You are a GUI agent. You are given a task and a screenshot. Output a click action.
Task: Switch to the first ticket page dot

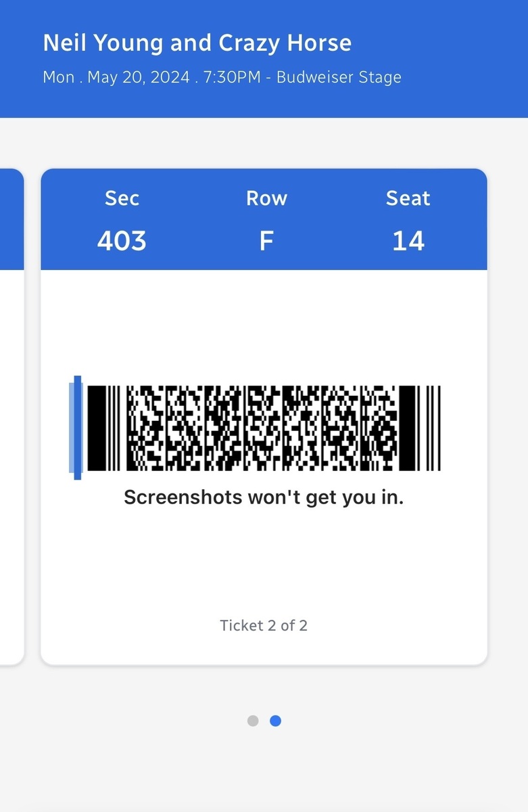click(x=253, y=721)
